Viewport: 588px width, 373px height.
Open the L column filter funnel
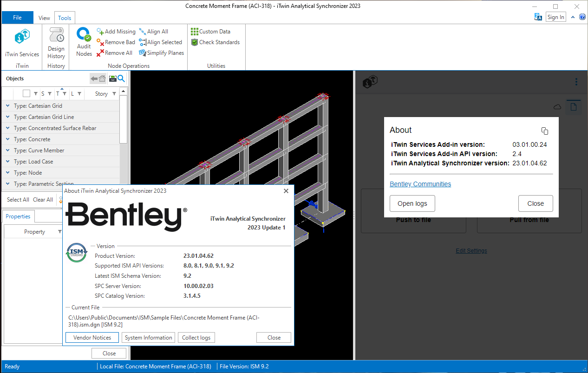point(79,94)
